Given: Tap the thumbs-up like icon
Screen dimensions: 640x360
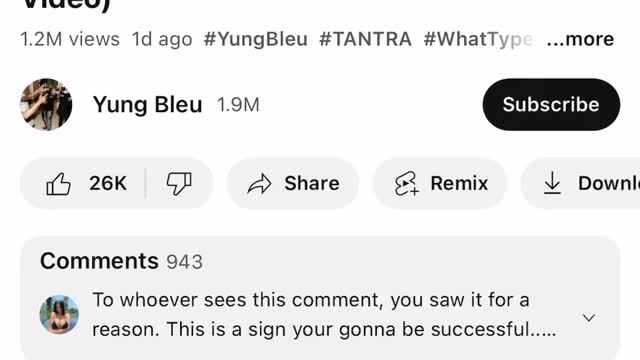Looking at the screenshot, I should point(58,184).
